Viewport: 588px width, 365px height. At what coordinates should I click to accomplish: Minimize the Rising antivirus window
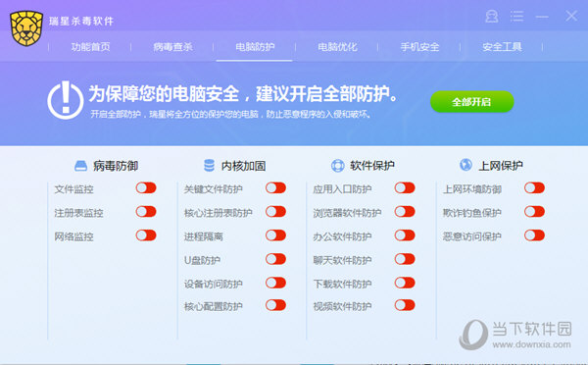pyautogui.click(x=542, y=17)
